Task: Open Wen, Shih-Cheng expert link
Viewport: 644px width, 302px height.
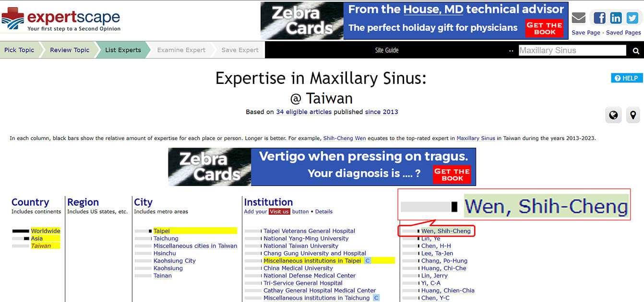Action: (x=446, y=231)
